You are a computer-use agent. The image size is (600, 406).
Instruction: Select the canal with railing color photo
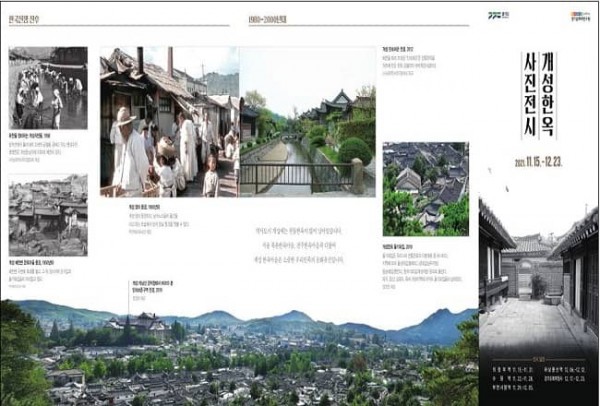click(303, 121)
